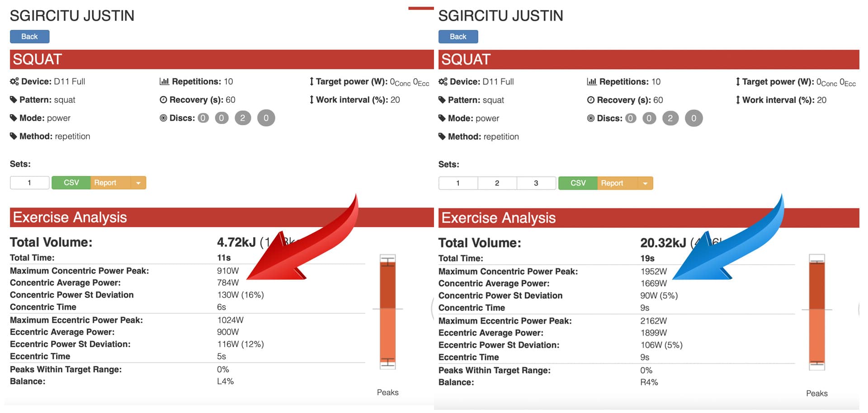The height and width of the screenshot is (413, 868).
Task: Click the Mode tag icon, left panel
Action: [14, 118]
